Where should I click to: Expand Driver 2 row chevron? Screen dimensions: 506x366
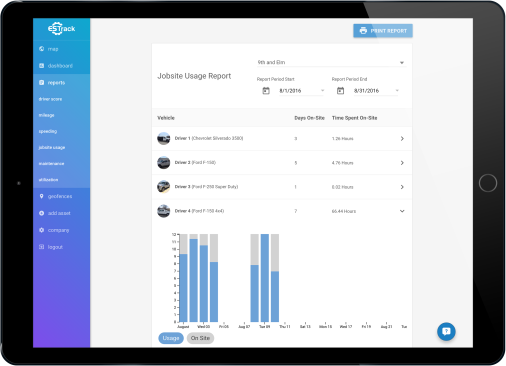402,163
